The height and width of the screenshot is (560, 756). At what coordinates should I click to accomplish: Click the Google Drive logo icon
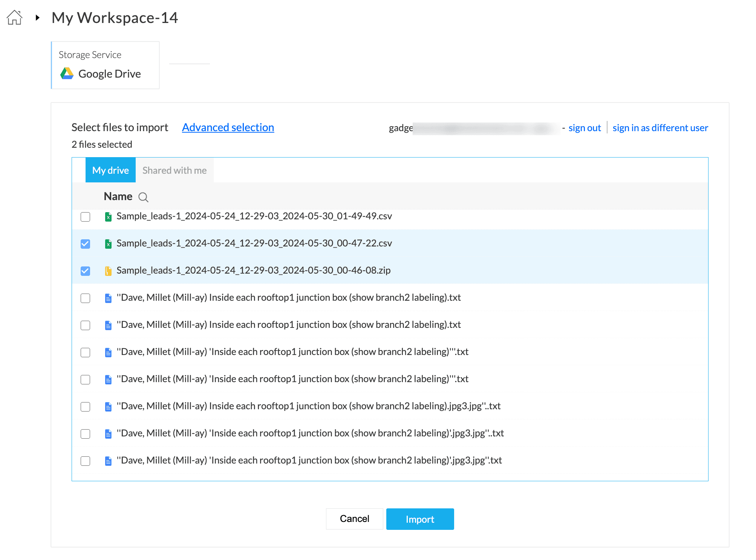[x=67, y=73]
